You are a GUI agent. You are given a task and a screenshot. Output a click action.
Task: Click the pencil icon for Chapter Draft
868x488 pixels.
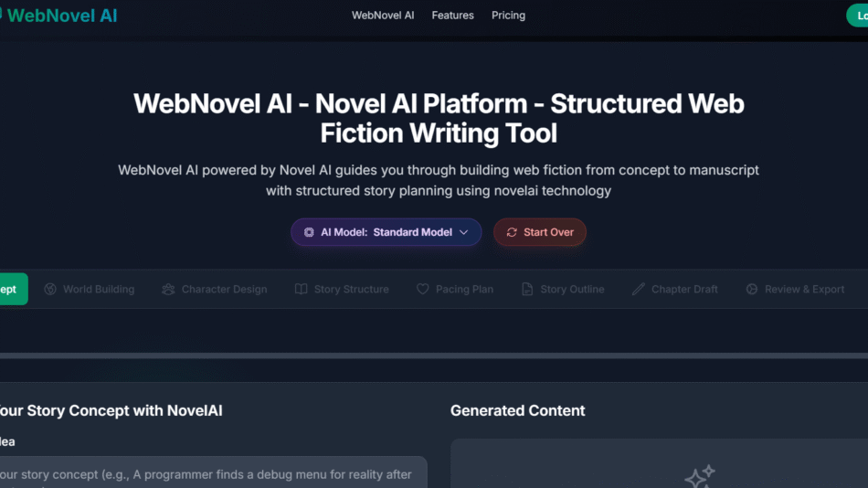638,289
